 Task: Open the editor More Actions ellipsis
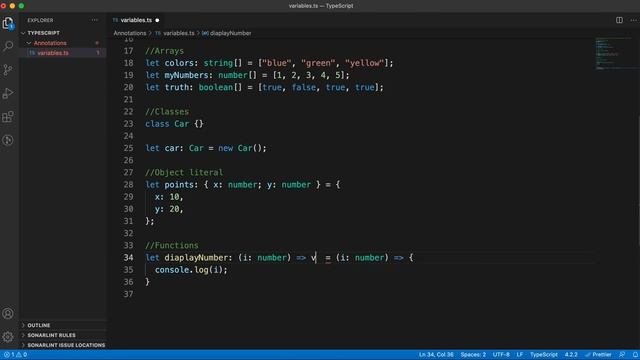(x=633, y=20)
